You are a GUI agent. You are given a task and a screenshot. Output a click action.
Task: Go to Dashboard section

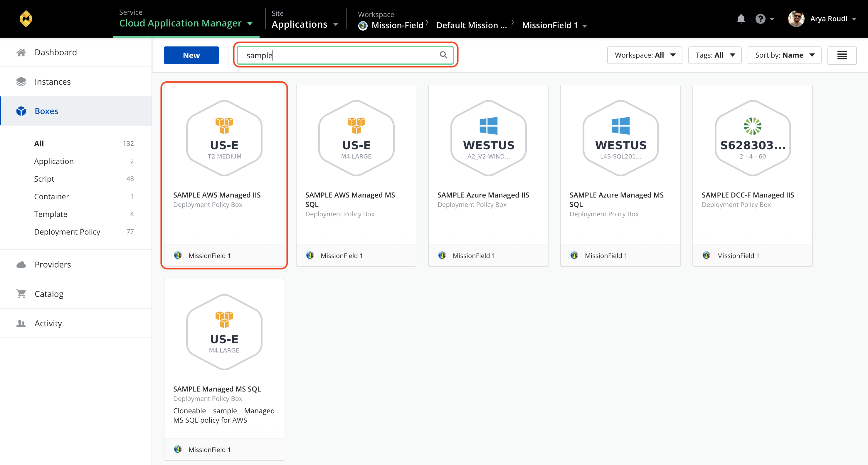point(76,53)
